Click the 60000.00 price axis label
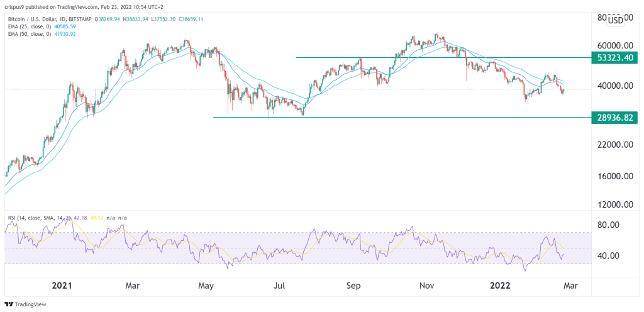This screenshot has width=644, height=312. [614, 45]
